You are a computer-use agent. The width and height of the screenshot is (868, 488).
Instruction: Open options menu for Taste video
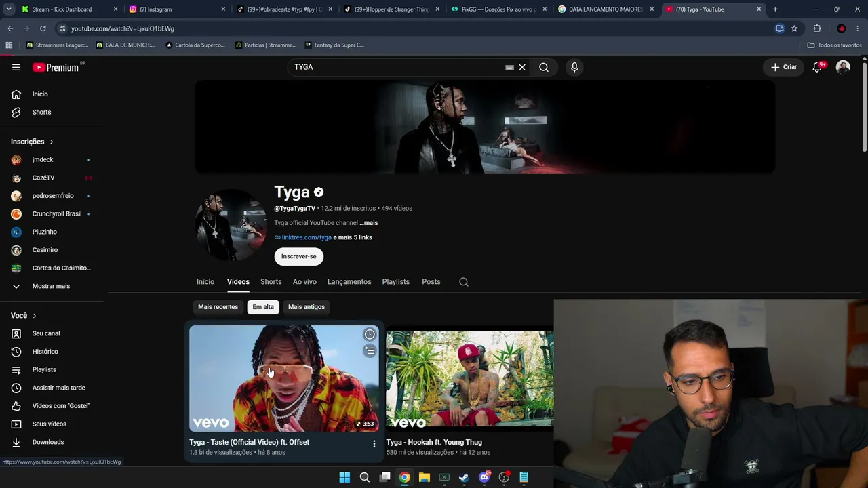(x=374, y=443)
